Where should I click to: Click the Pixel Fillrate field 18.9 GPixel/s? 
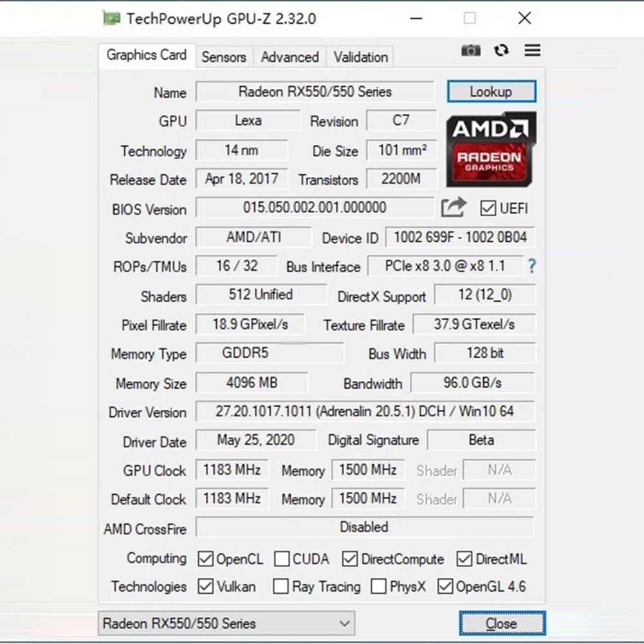click(250, 324)
